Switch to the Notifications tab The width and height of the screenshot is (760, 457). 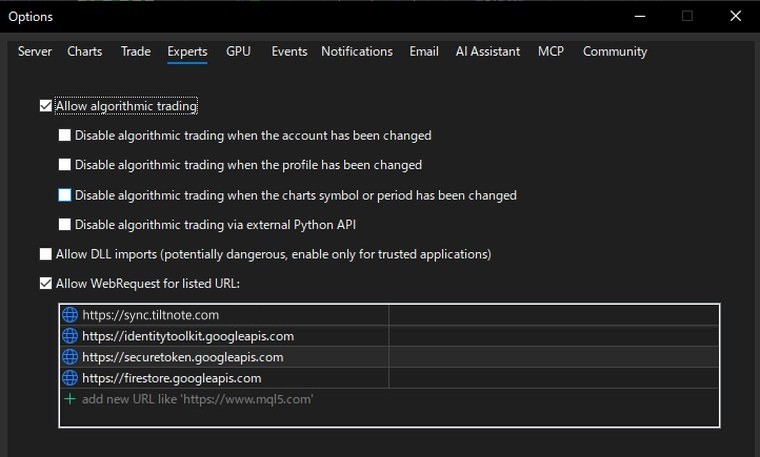[357, 51]
